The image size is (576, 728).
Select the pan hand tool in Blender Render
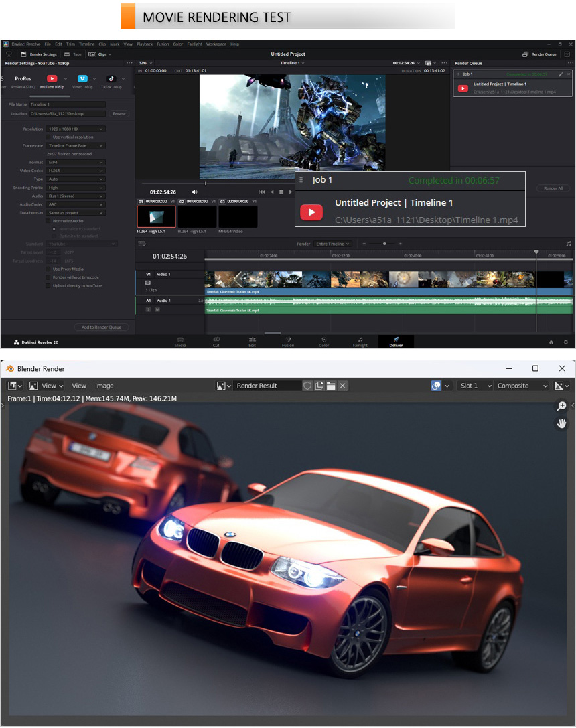tap(561, 423)
